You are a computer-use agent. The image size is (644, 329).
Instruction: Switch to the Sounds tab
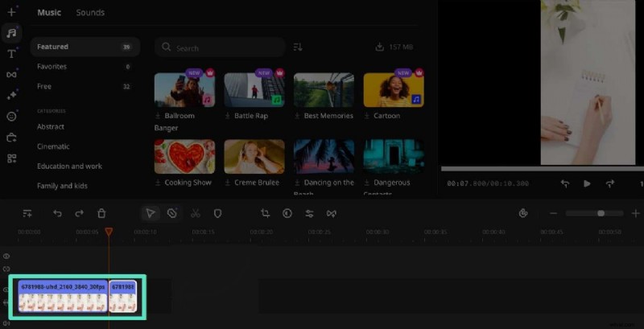90,13
